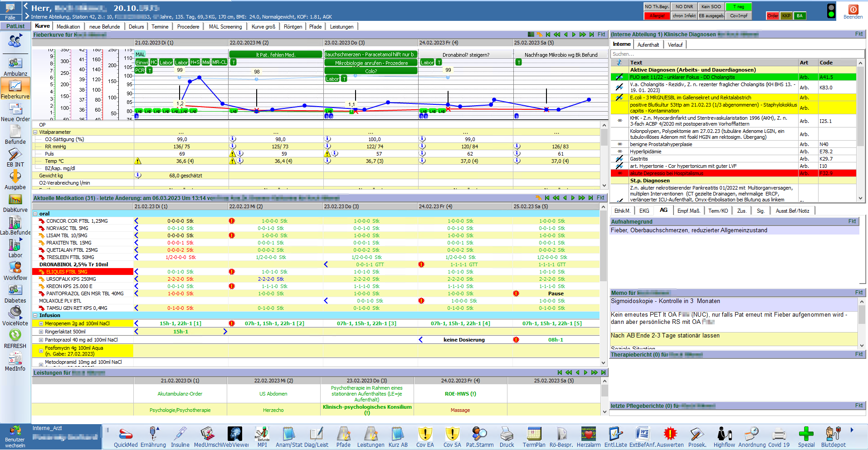Expand Meropenem 2g ad 100ml NaCl row

41,323
